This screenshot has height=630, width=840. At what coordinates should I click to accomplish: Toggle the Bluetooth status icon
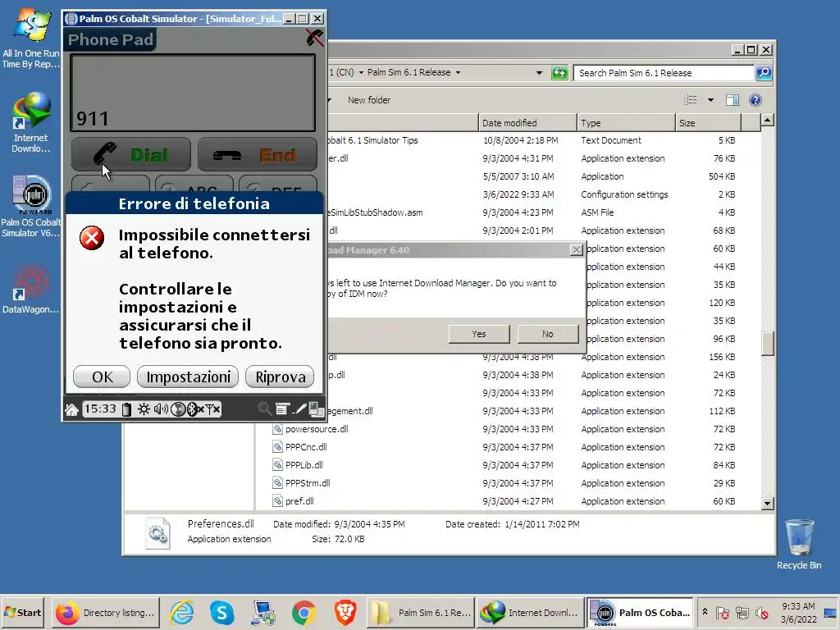(x=194, y=410)
